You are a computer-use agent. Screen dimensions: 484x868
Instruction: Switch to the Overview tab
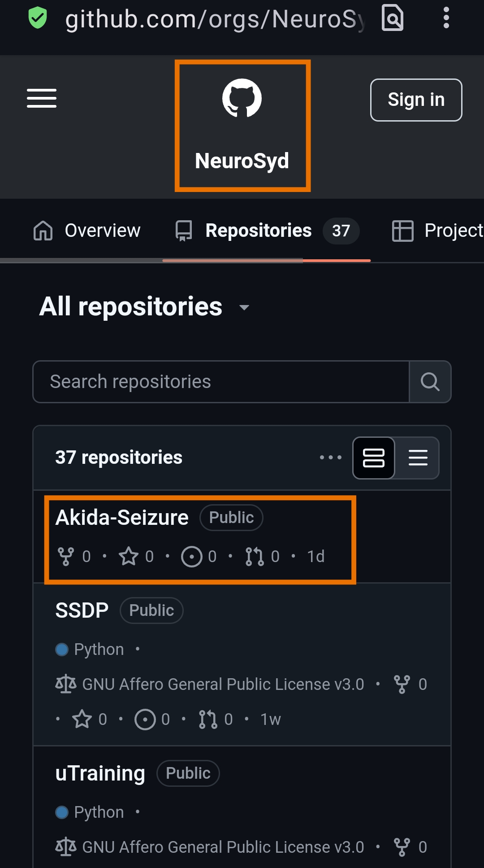click(x=87, y=231)
